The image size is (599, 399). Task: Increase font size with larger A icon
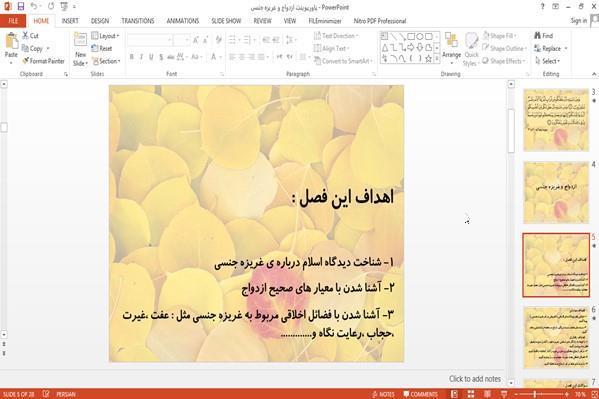(x=196, y=40)
